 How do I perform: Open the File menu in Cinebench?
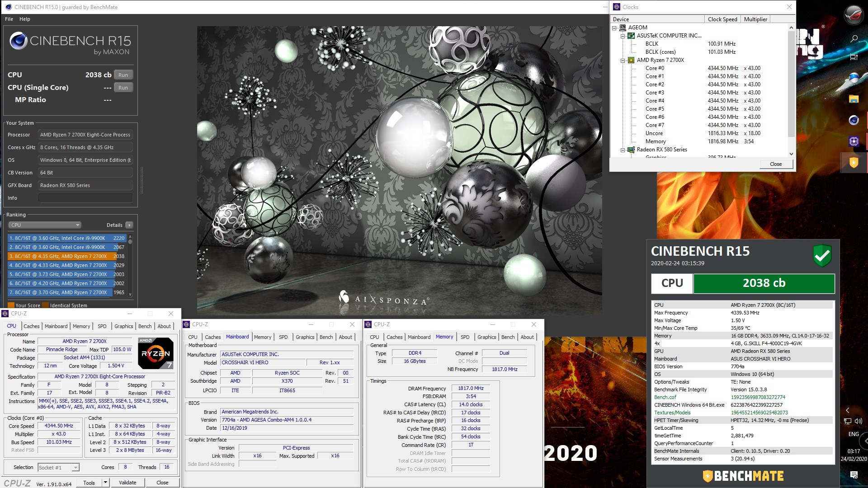tap(9, 19)
